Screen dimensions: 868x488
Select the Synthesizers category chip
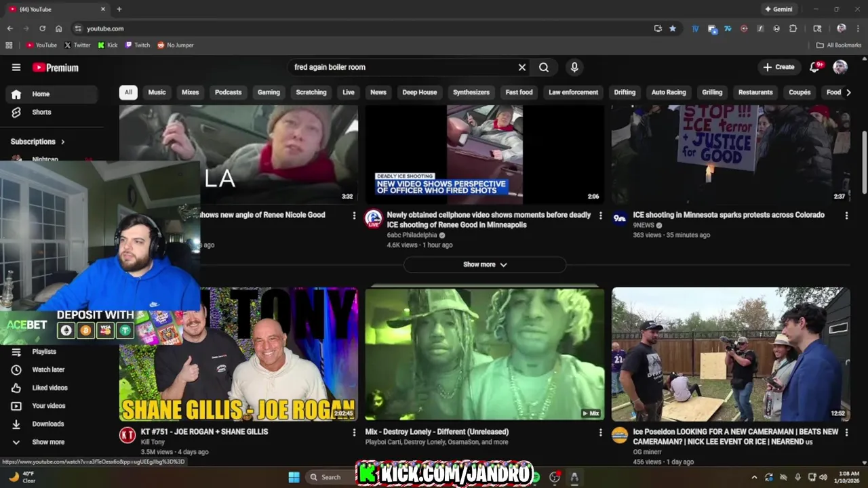click(471, 92)
